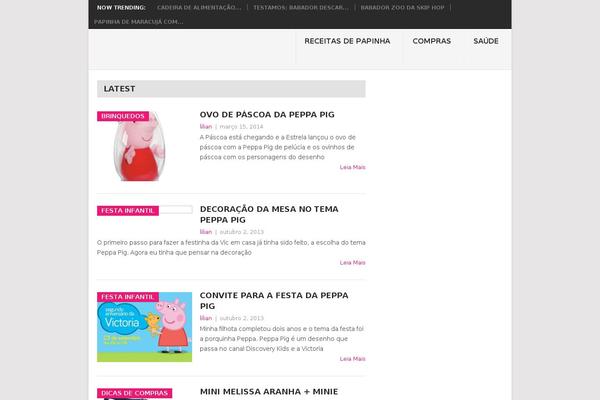
Task: Open article Decoração da Mesa no Tema Peppa Pig
Action: coord(269,214)
